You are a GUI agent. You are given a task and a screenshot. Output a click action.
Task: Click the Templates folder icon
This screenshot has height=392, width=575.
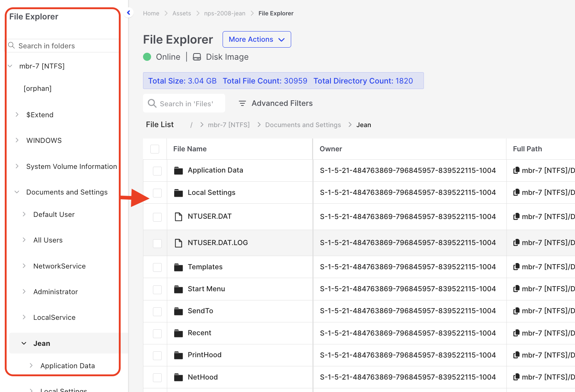pyautogui.click(x=179, y=267)
